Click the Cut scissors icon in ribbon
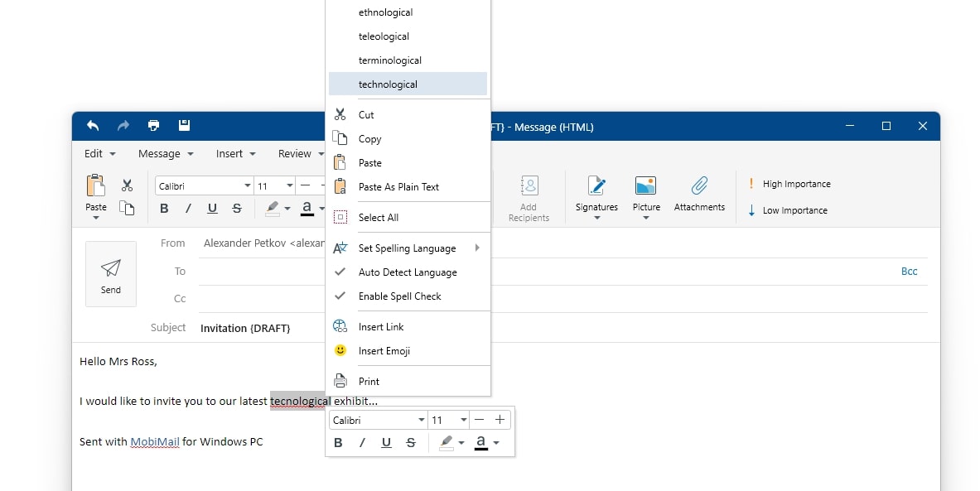 coord(127,185)
